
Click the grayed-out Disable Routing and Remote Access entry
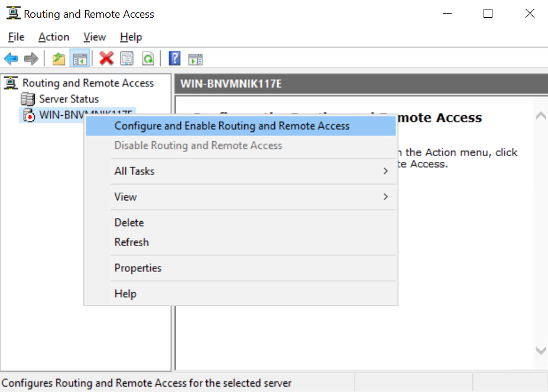click(x=241, y=145)
